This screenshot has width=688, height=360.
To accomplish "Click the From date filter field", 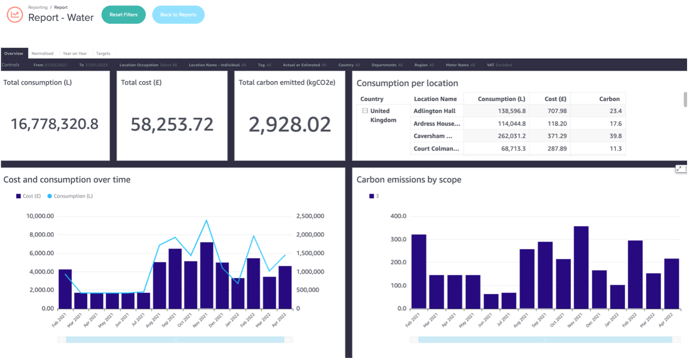I will (x=50, y=65).
